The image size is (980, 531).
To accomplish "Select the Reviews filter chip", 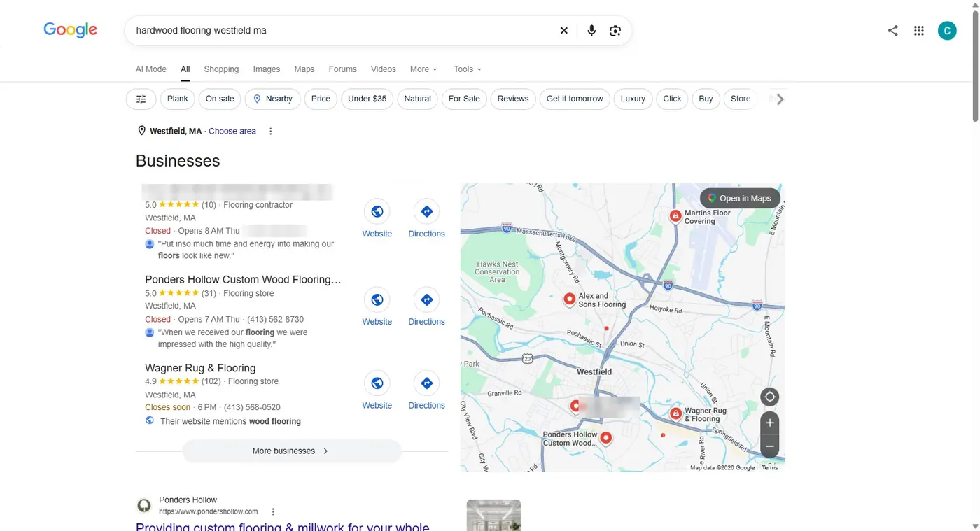I will pos(513,99).
